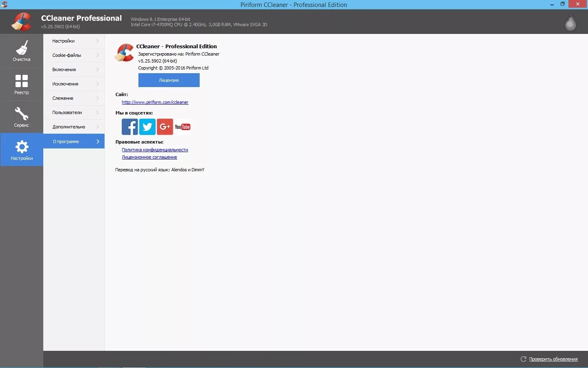Viewport: 588px width, 368px height.
Task: Minimize the CCleaner window
Action: [552, 4]
